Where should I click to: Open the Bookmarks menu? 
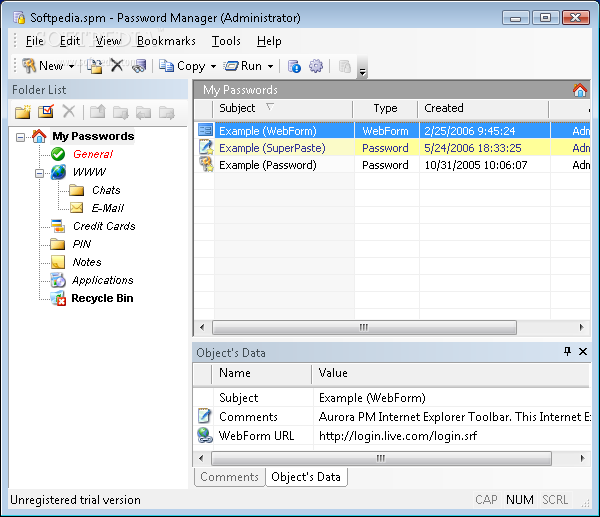tap(166, 41)
